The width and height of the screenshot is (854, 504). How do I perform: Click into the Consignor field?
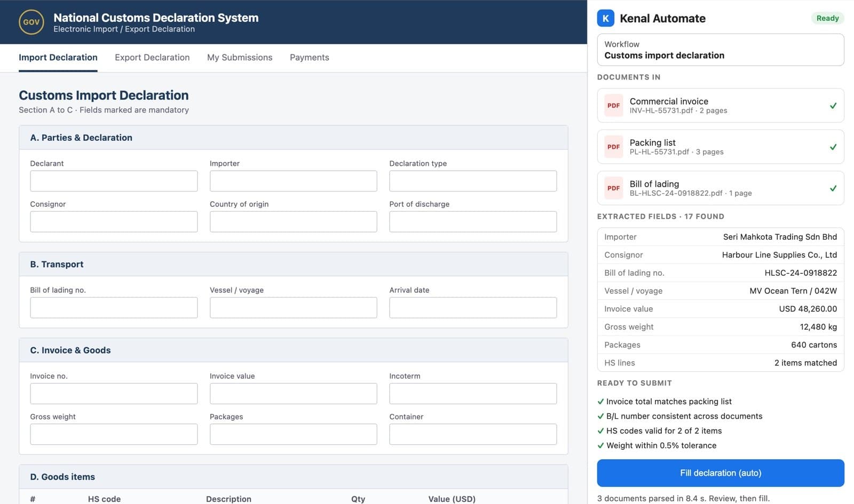[114, 222]
